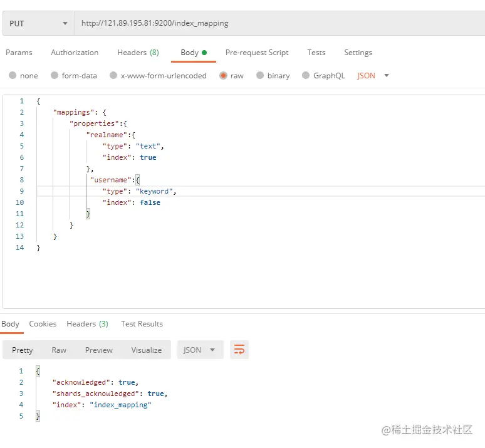
Task: Open the Tests tab
Action: point(316,53)
